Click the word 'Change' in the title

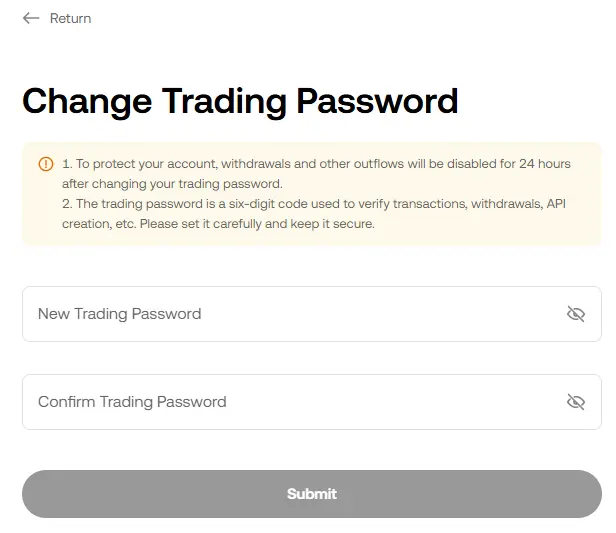87,101
